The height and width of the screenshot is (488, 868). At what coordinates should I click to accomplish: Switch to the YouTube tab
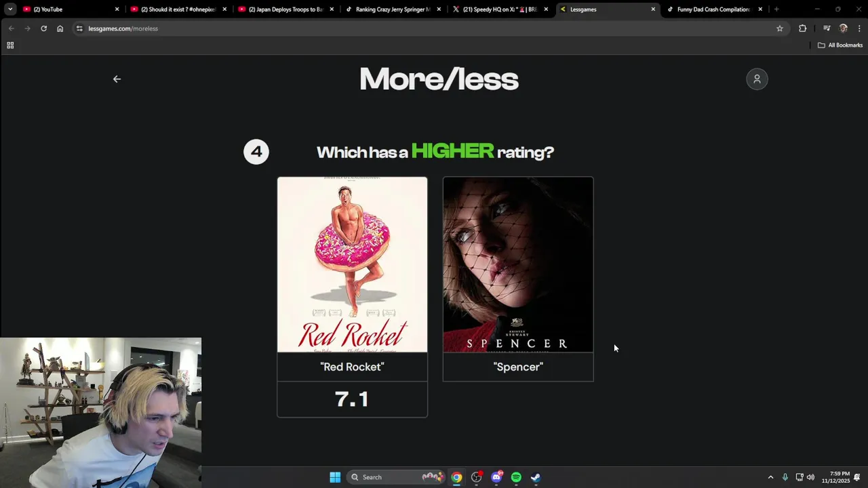point(71,9)
